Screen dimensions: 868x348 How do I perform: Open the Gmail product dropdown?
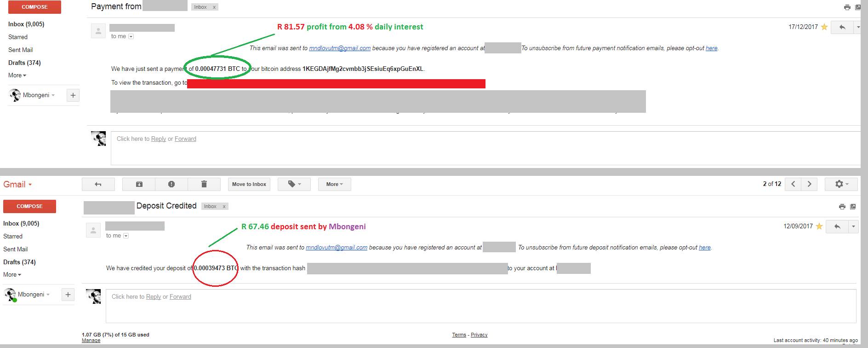click(x=17, y=185)
